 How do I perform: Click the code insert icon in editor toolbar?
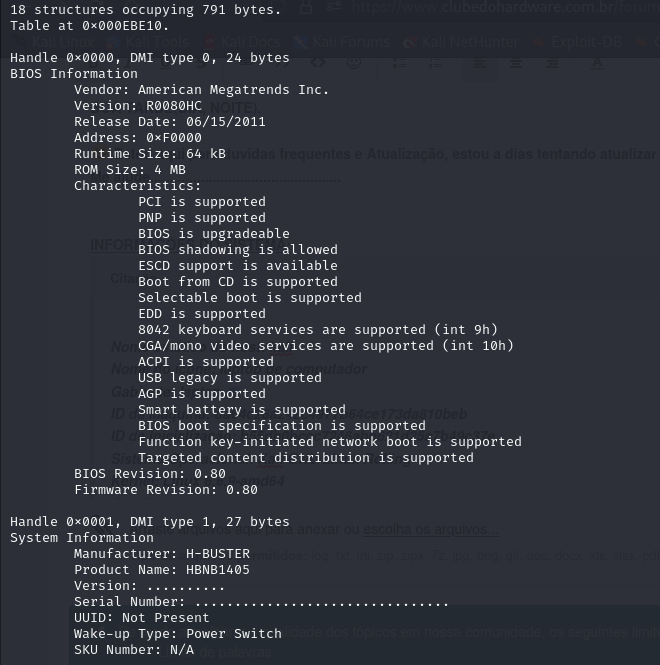tap(318, 62)
